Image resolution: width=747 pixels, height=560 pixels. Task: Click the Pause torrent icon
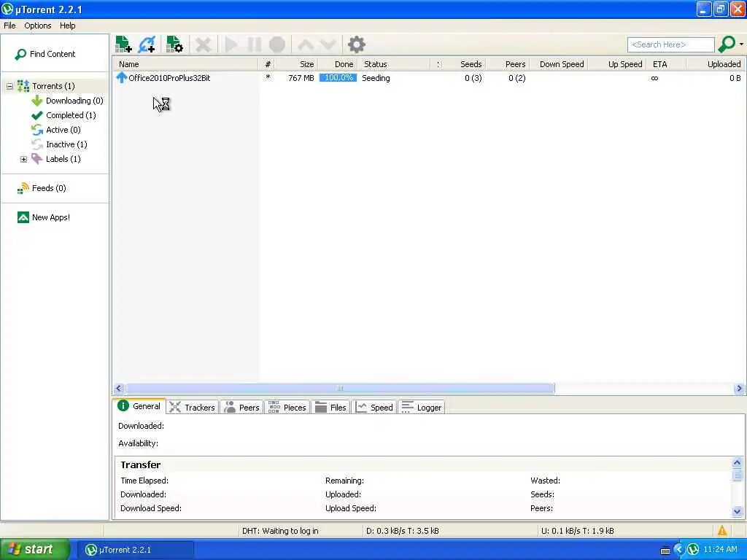pyautogui.click(x=255, y=44)
